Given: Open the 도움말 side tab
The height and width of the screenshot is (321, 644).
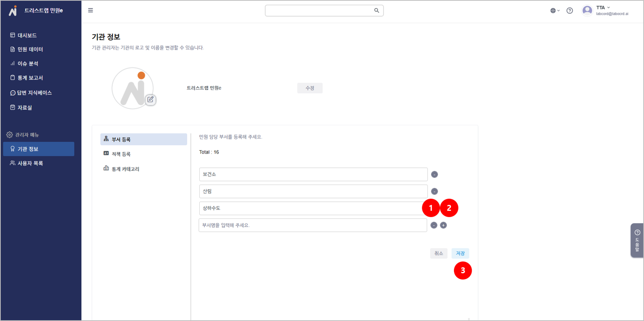Looking at the screenshot, I should point(637,240).
